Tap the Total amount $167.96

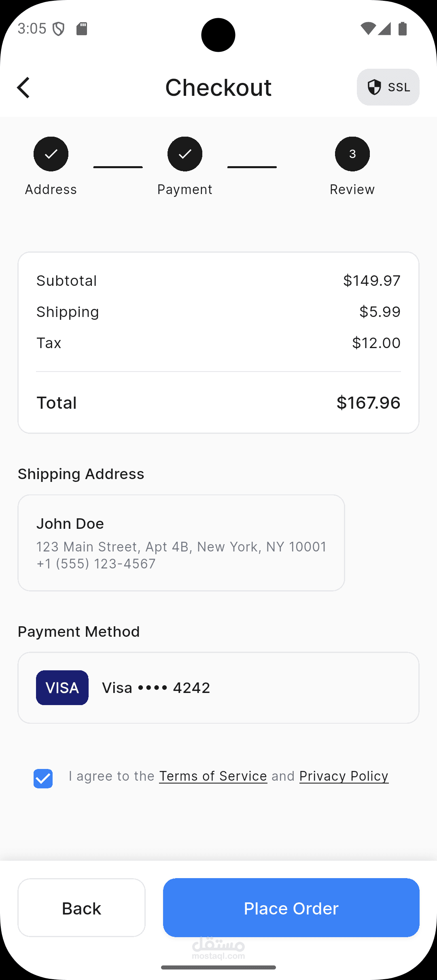[368, 403]
